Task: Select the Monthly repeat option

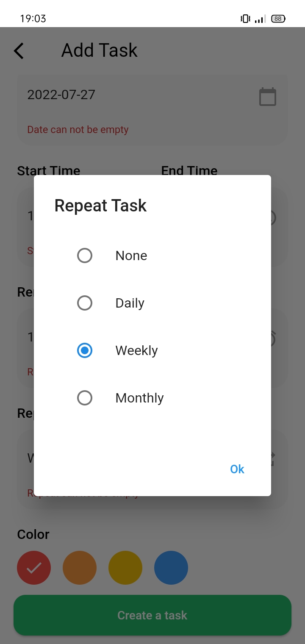Action: tap(85, 397)
